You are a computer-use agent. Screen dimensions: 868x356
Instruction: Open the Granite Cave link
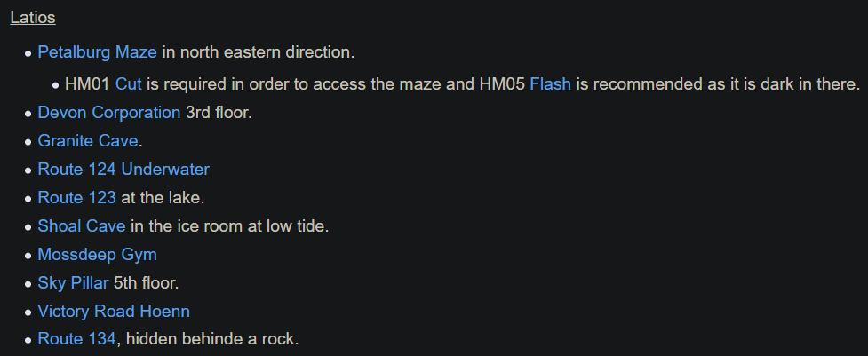coord(88,141)
